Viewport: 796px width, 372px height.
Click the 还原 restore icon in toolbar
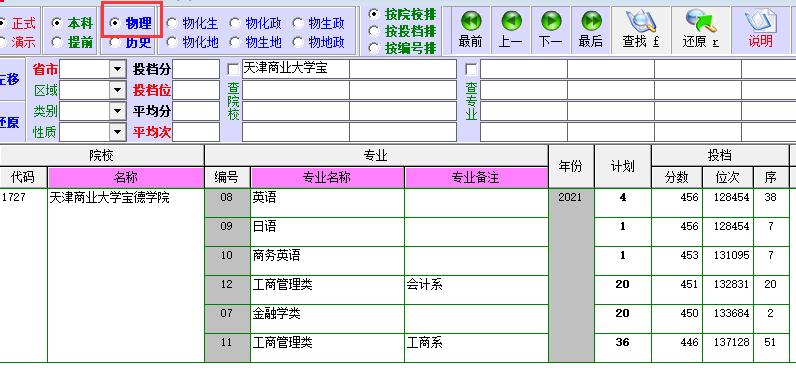[x=701, y=30]
